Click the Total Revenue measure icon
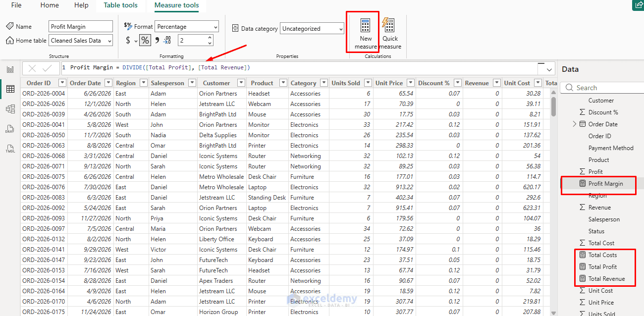 tap(583, 279)
